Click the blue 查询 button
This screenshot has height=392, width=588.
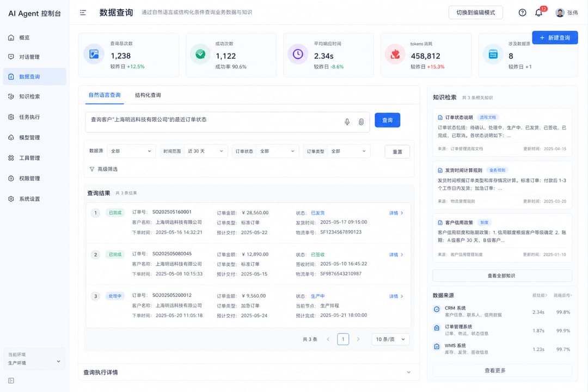click(388, 120)
